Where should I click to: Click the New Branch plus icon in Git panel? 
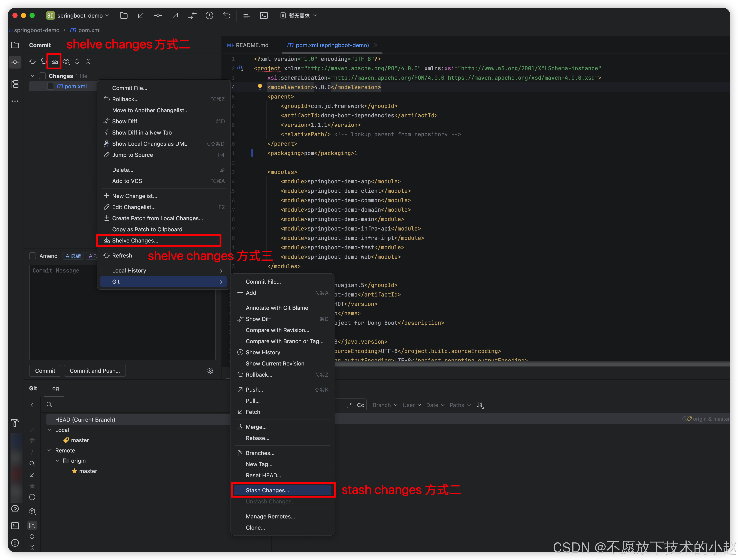pyautogui.click(x=32, y=419)
